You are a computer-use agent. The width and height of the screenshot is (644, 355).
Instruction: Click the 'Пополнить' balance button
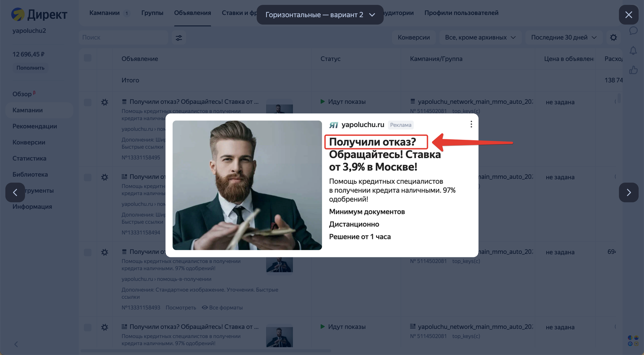(x=30, y=68)
